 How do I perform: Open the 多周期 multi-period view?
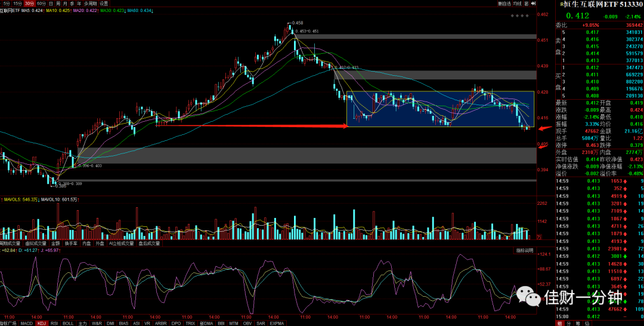(x=91, y=4)
